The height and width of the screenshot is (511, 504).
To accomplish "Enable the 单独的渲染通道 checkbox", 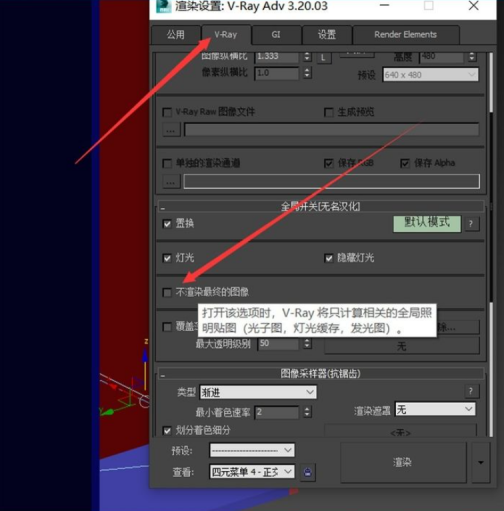I will click(167, 163).
